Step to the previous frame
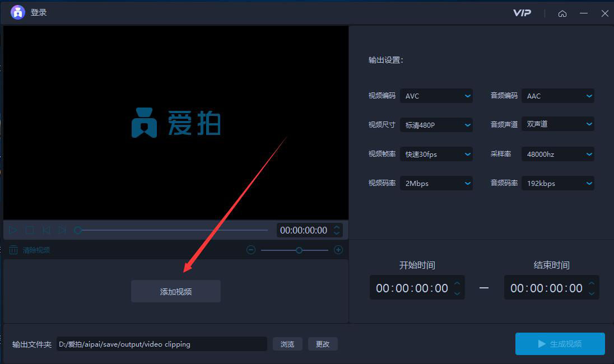 pyautogui.click(x=46, y=230)
